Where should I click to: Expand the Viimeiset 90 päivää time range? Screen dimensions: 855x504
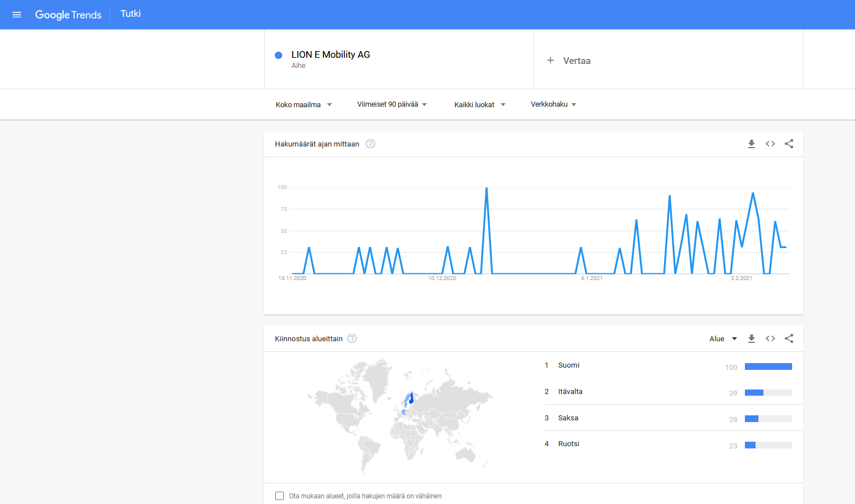pyautogui.click(x=392, y=104)
